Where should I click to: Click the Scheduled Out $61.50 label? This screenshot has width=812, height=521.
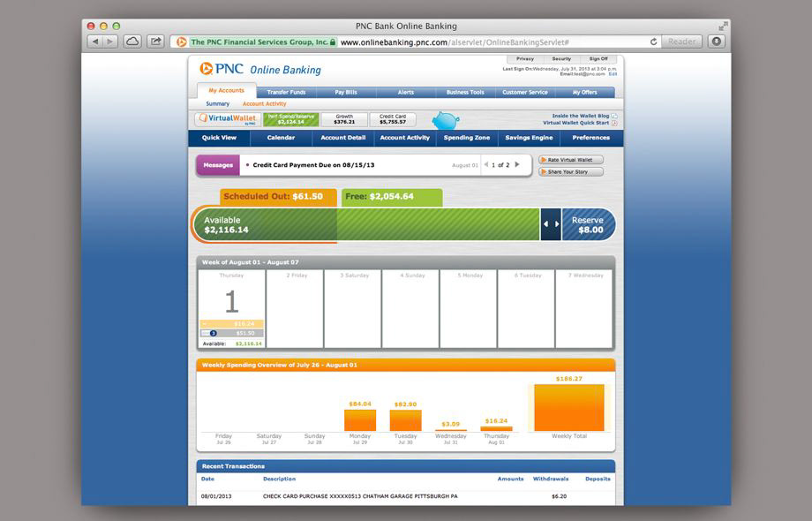[x=279, y=197]
